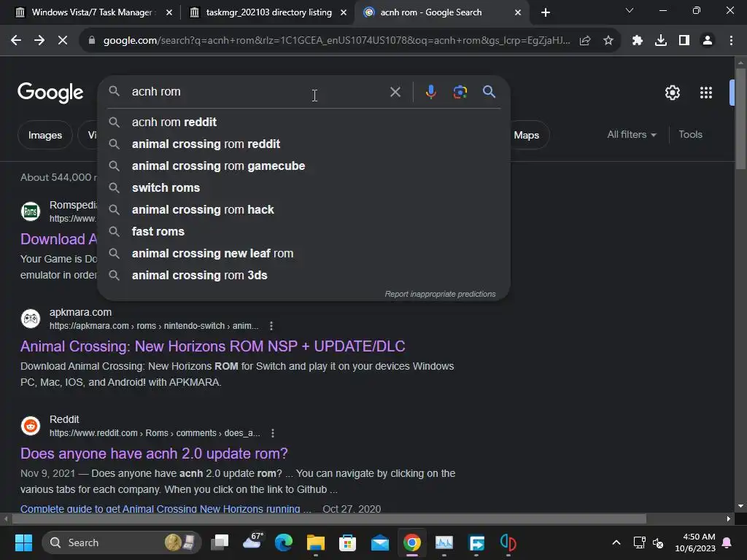Screen dimensions: 747x560
Task: Open Task View in taskbar
Action: tap(220, 542)
